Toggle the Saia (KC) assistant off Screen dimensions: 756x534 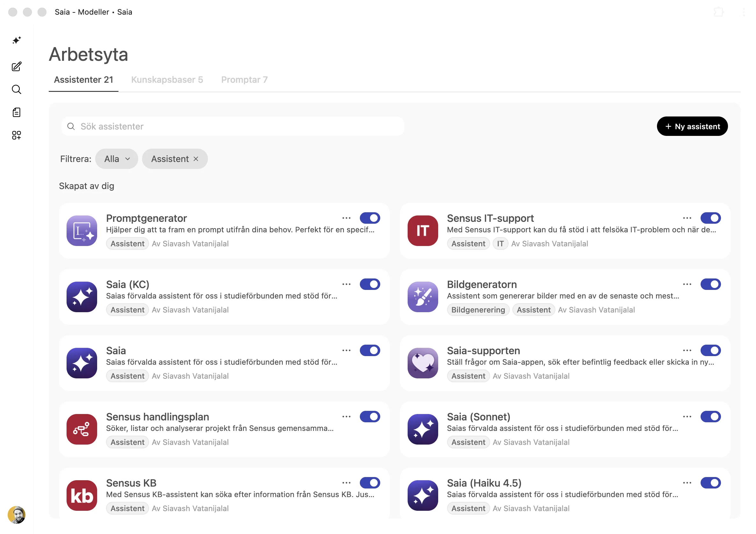(370, 284)
